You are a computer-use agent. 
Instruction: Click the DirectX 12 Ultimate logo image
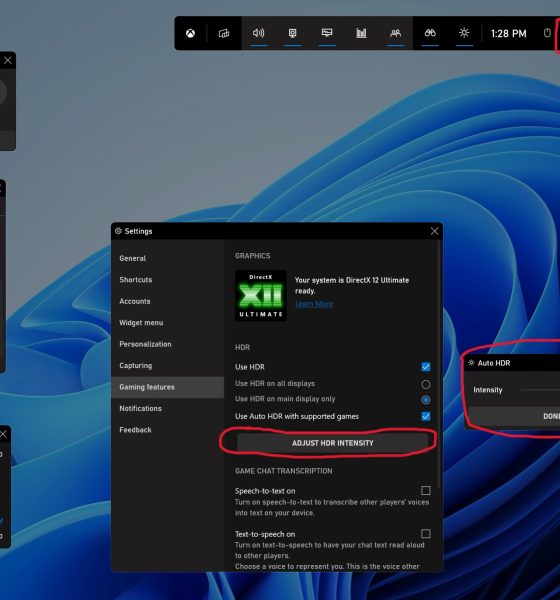261,296
